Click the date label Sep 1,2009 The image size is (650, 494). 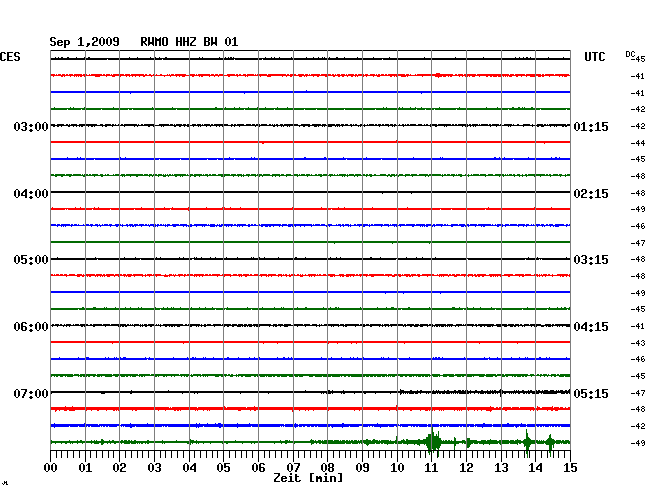tap(84, 42)
